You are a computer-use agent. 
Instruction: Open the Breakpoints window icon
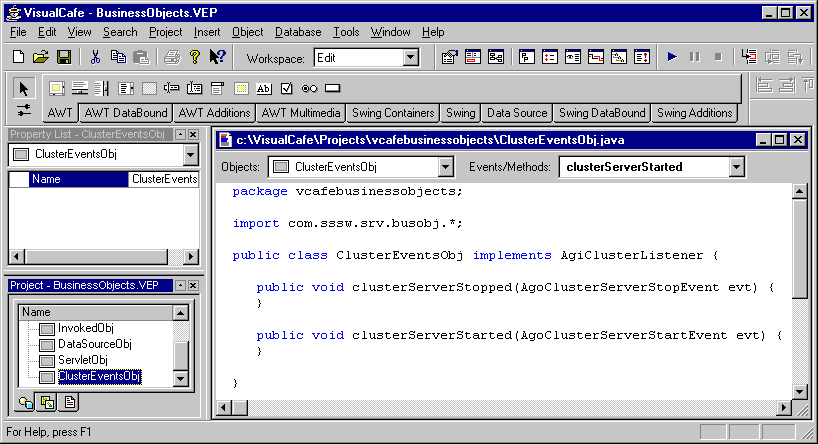(550, 57)
